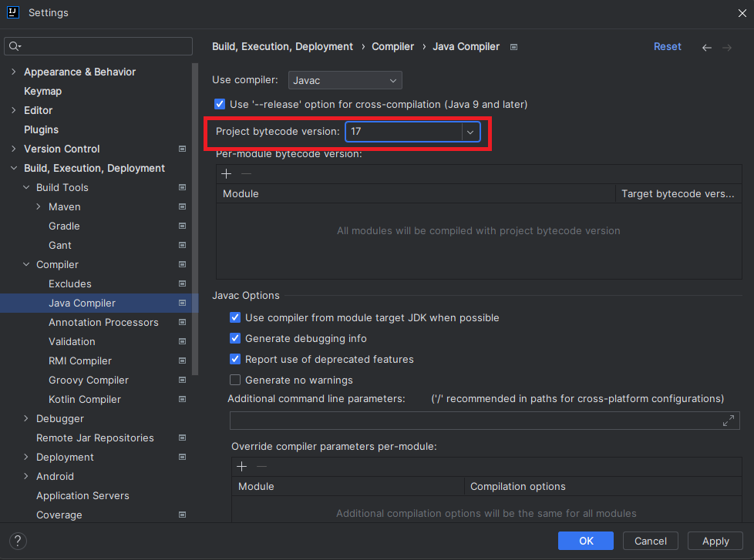This screenshot has width=754, height=560.
Task: Click project icon next to Coverage
Action: coord(182,515)
